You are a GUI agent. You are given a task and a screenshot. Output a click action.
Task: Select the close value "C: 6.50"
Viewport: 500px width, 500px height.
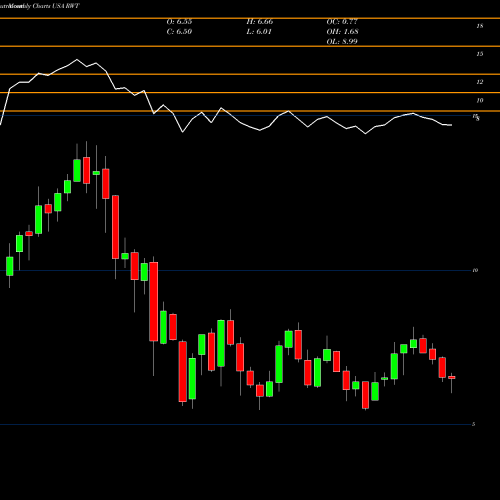[179, 32]
